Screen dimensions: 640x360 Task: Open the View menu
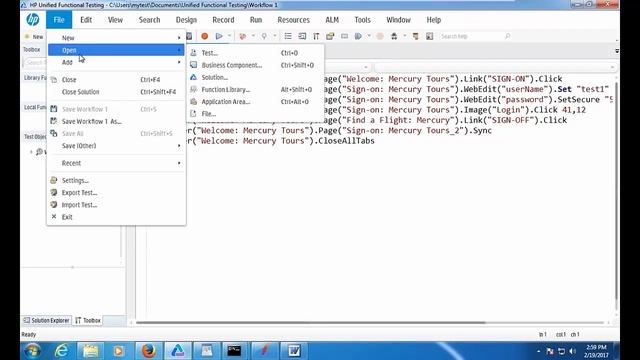(116, 20)
